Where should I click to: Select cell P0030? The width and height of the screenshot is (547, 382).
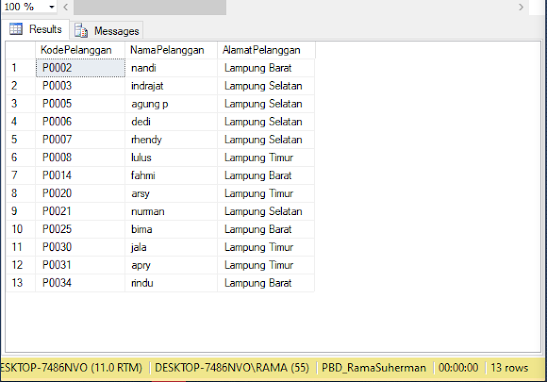[x=80, y=247]
